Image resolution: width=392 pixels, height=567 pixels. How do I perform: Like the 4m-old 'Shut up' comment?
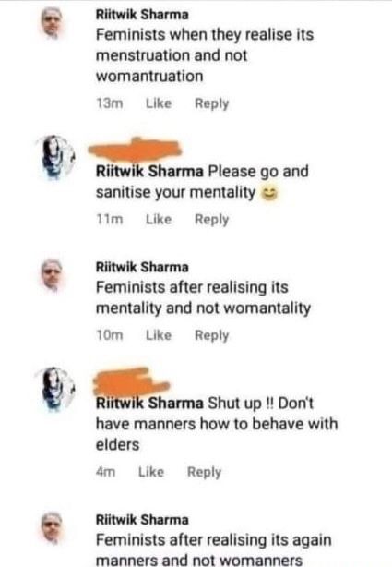click(x=151, y=472)
